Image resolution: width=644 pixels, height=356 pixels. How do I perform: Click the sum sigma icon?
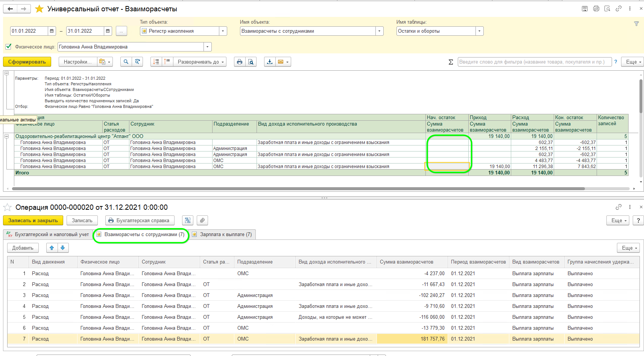click(x=451, y=62)
